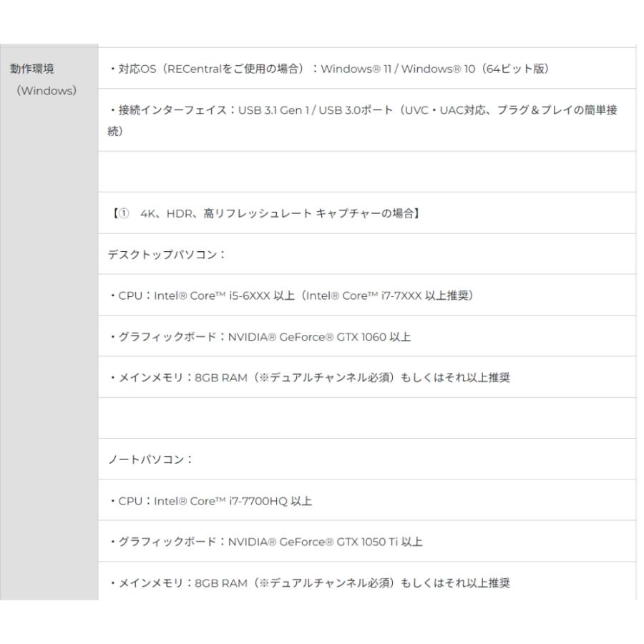This screenshot has width=644, height=644.
Task: Select the 動作環境（Windows）header cell
Action: (x=47, y=79)
